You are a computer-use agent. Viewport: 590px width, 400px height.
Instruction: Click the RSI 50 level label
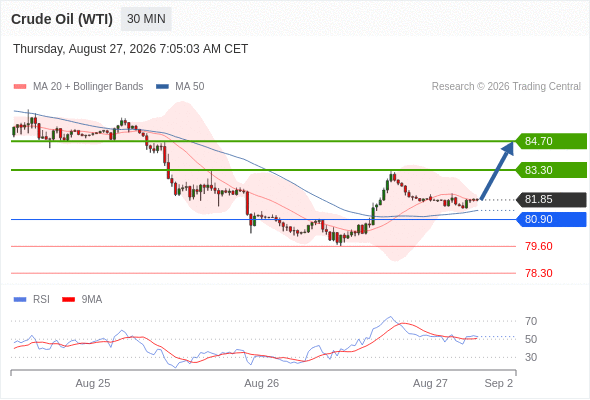point(531,339)
